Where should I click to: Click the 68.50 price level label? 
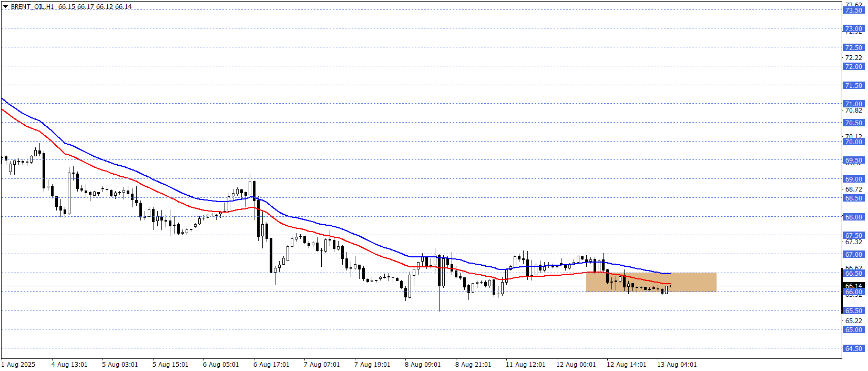click(x=853, y=198)
